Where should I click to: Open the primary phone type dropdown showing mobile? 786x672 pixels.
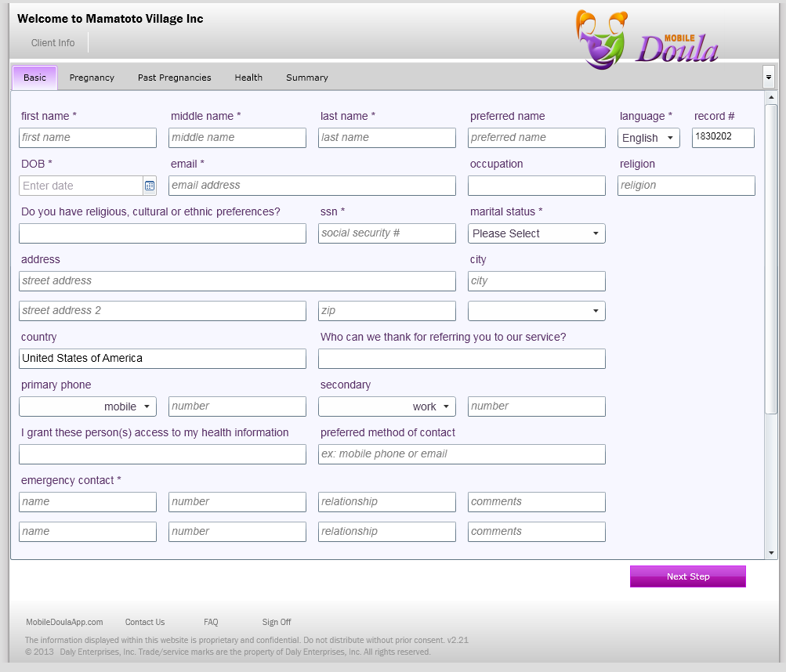pyautogui.click(x=88, y=406)
